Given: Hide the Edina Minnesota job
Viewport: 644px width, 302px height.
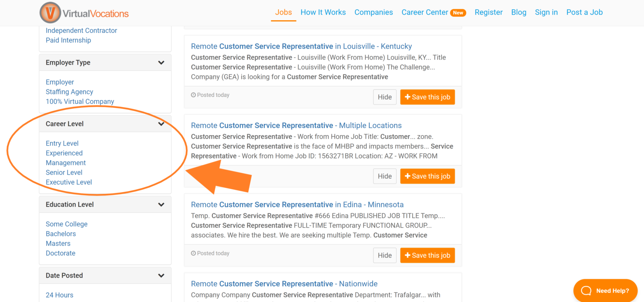Looking at the screenshot, I should (x=384, y=255).
